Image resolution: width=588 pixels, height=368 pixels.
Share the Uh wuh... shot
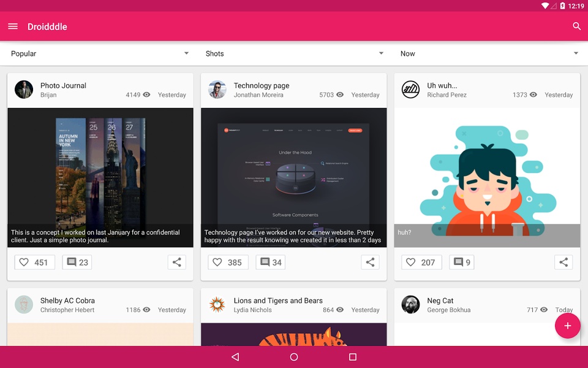563,262
